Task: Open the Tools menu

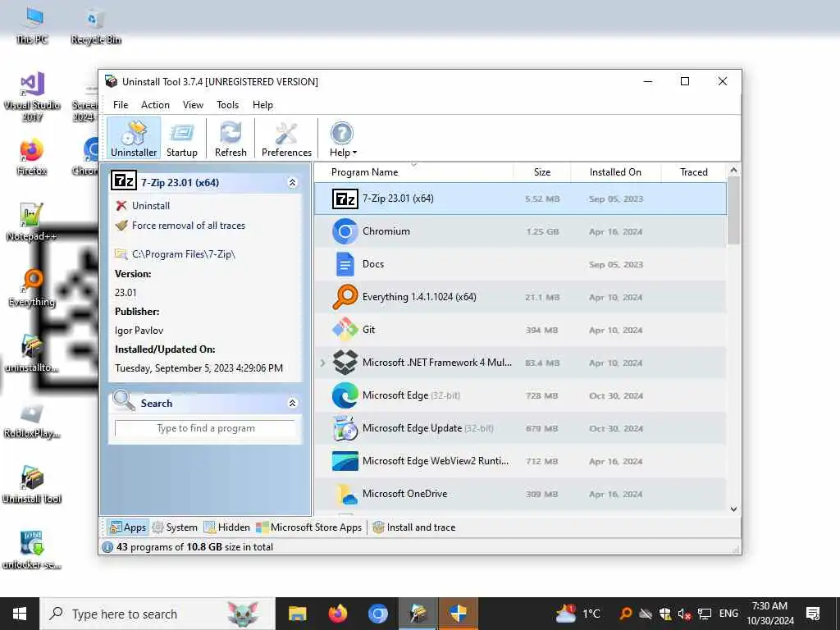Action: (228, 105)
